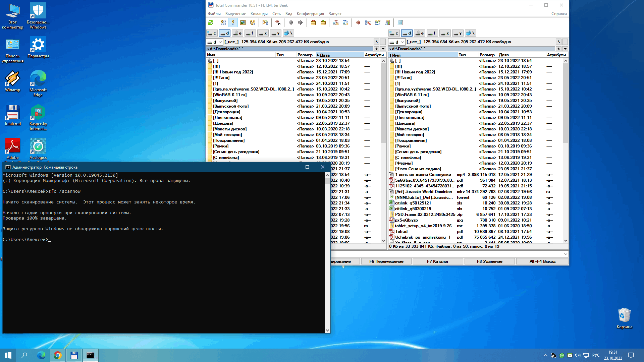The height and width of the screenshot is (362, 644).
Task: Click F6 Перемещение button
Action: [x=386, y=261]
